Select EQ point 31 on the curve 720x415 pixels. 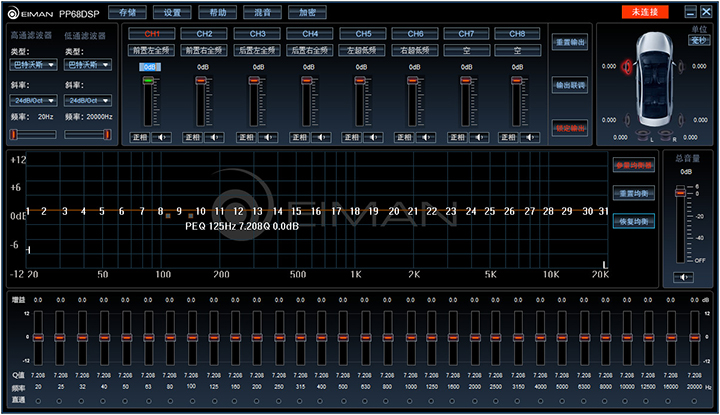(603, 211)
